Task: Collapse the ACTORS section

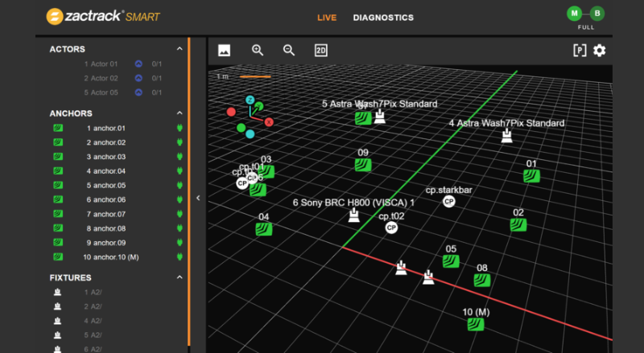Action: [x=180, y=49]
